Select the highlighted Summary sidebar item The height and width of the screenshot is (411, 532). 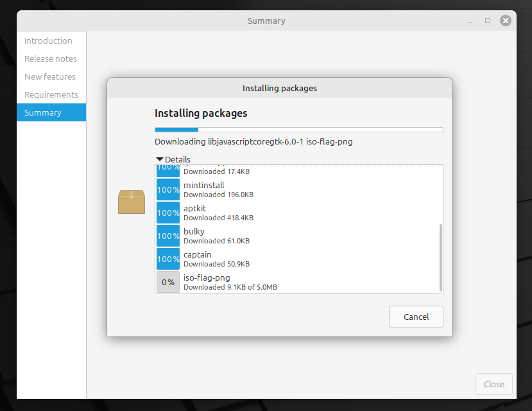(x=43, y=112)
